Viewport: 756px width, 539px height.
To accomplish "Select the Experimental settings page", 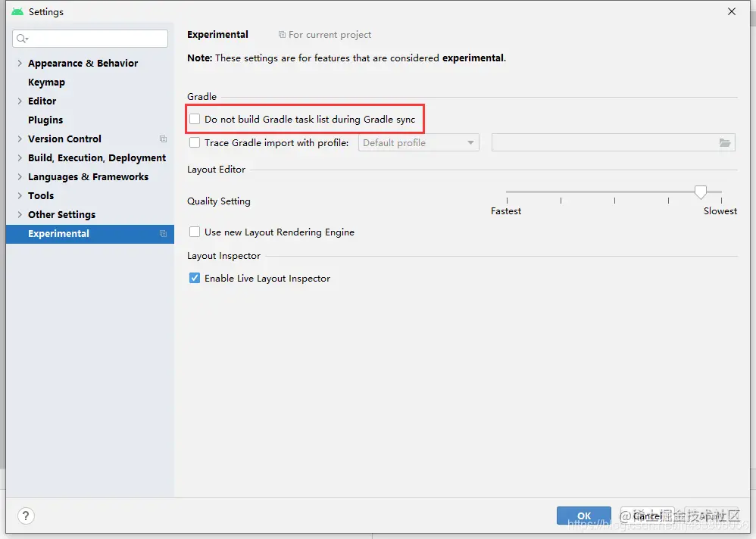I will (x=90, y=234).
